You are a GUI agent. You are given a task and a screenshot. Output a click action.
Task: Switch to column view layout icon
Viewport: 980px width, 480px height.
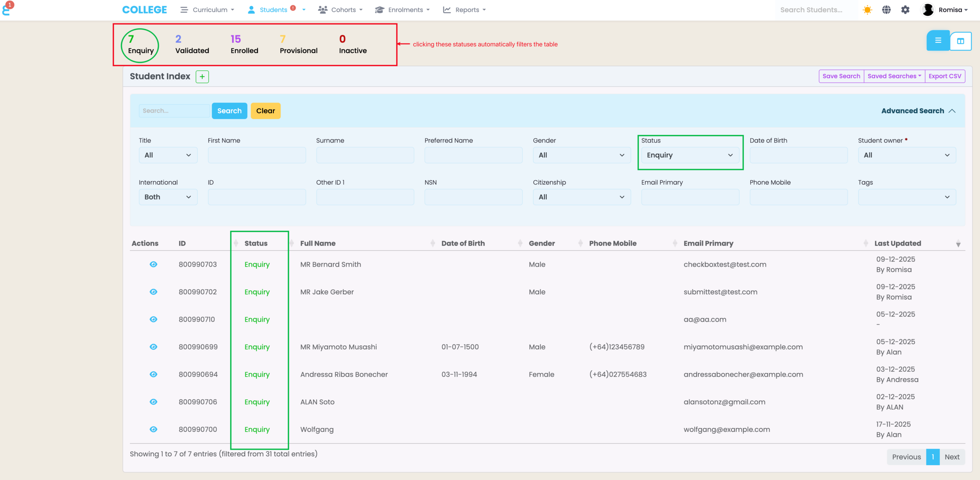[x=960, y=41]
